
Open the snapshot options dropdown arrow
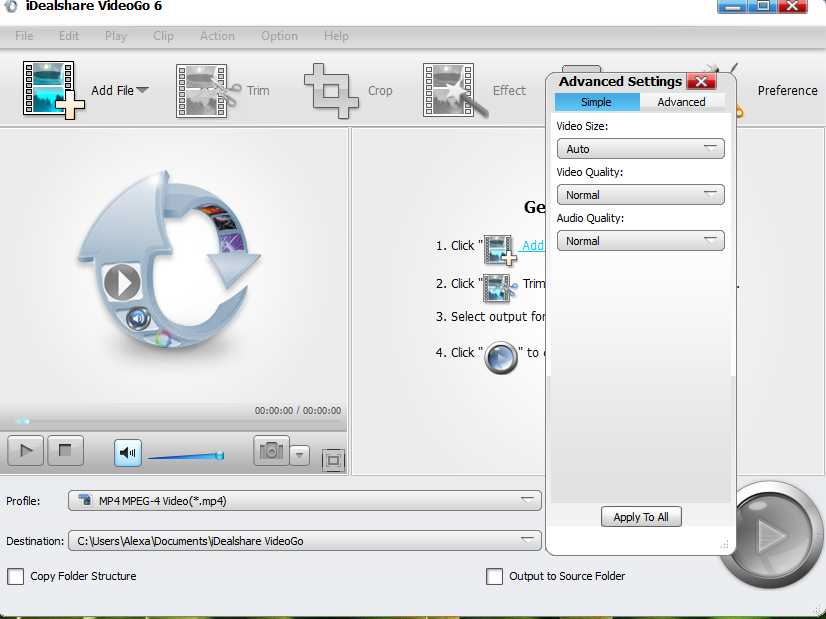coord(300,455)
